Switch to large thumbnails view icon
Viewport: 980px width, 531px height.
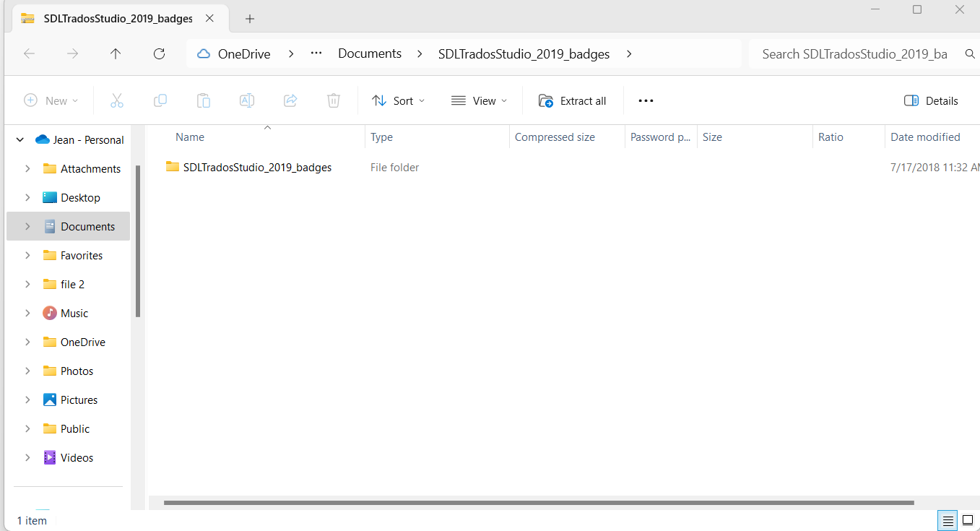click(x=968, y=520)
